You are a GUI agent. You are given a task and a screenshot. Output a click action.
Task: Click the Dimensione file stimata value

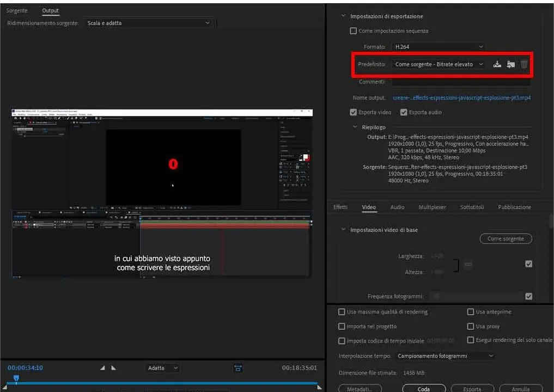414,373
